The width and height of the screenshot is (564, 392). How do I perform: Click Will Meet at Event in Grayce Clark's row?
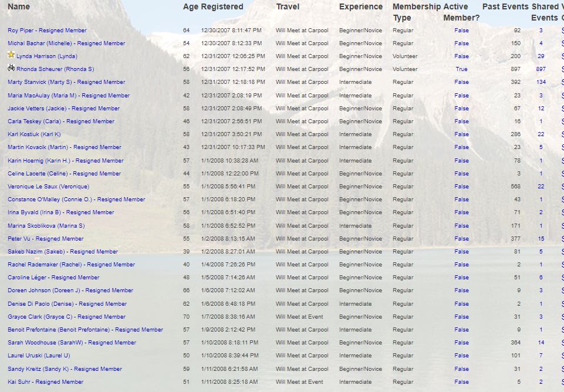pos(299,317)
